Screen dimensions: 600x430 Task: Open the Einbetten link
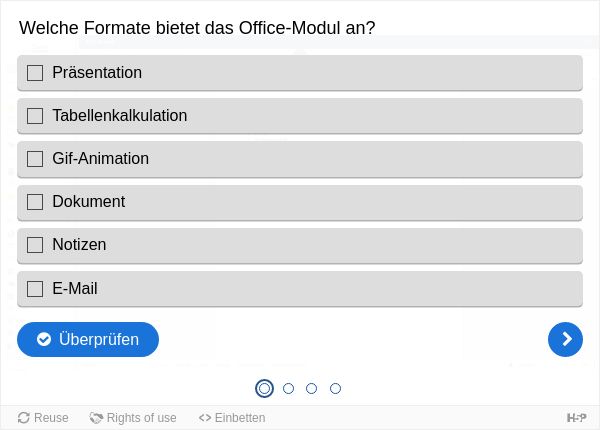pos(240,418)
